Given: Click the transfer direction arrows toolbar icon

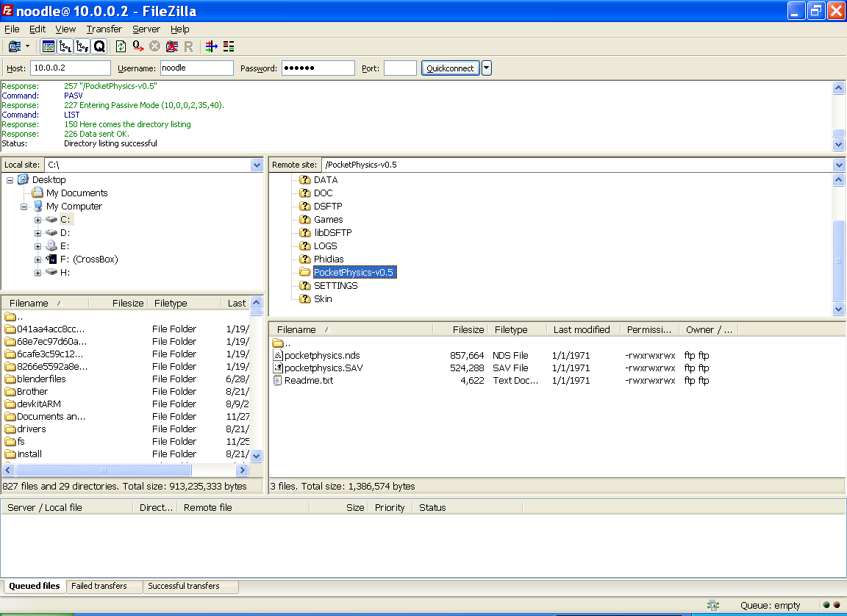Looking at the screenshot, I should tap(212, 46).
